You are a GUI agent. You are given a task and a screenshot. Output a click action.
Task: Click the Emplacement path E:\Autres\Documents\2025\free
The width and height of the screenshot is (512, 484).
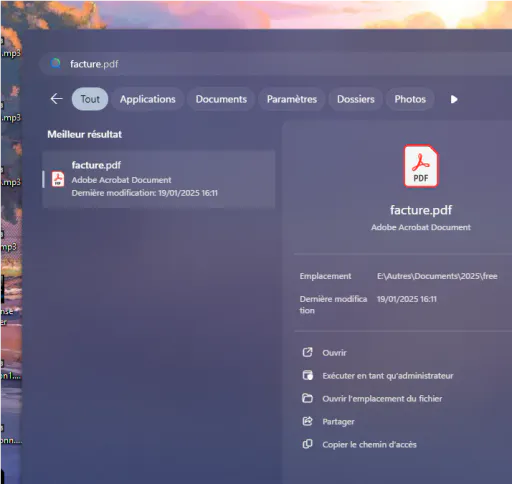[x=437, y=276]
